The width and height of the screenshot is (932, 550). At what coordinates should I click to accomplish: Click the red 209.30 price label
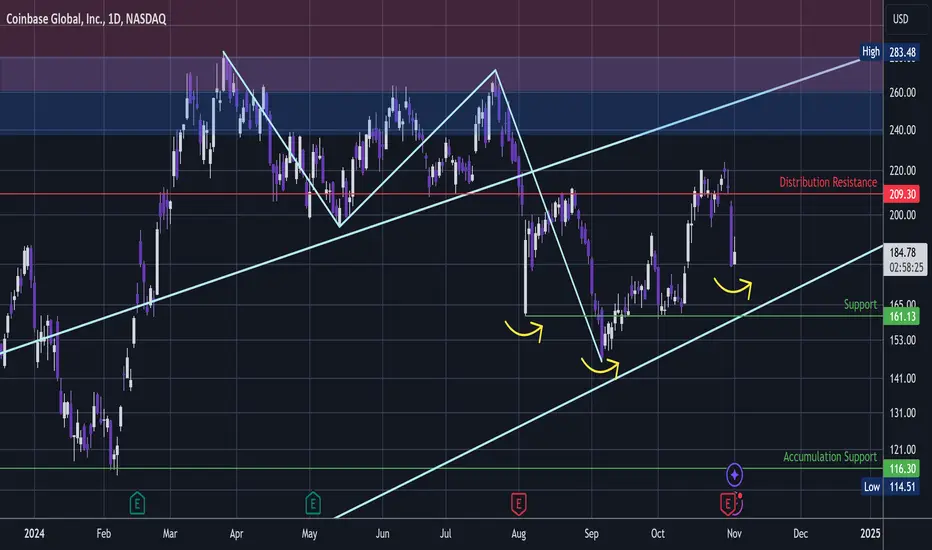tap(902, 194)
